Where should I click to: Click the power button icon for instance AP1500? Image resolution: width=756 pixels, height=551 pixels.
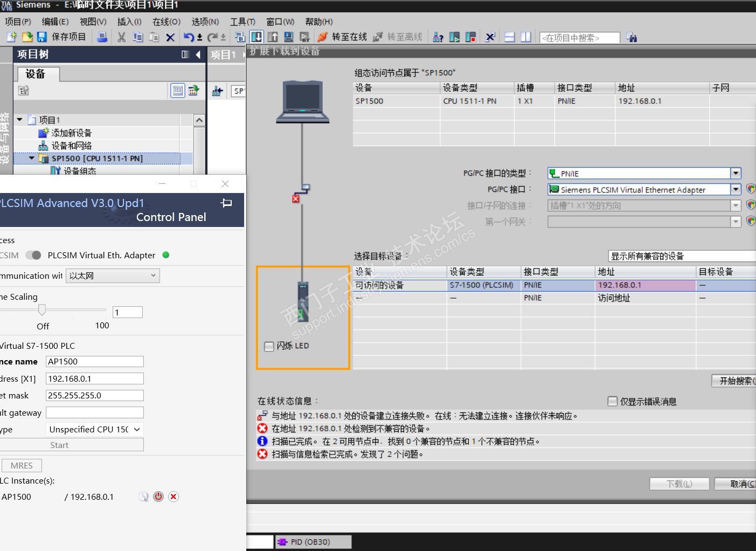(x=158, y=497)
